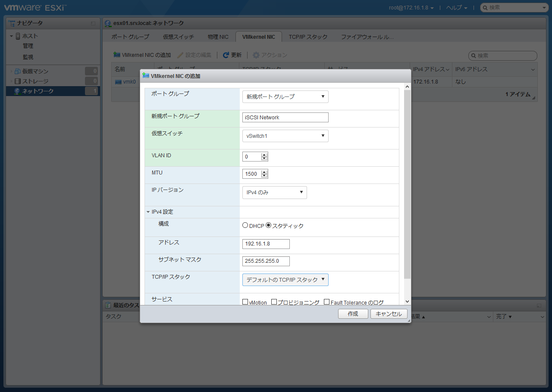Click the dialog title VMkernel NIC icon
552x392 pixels.
click(x=146, y=75)
